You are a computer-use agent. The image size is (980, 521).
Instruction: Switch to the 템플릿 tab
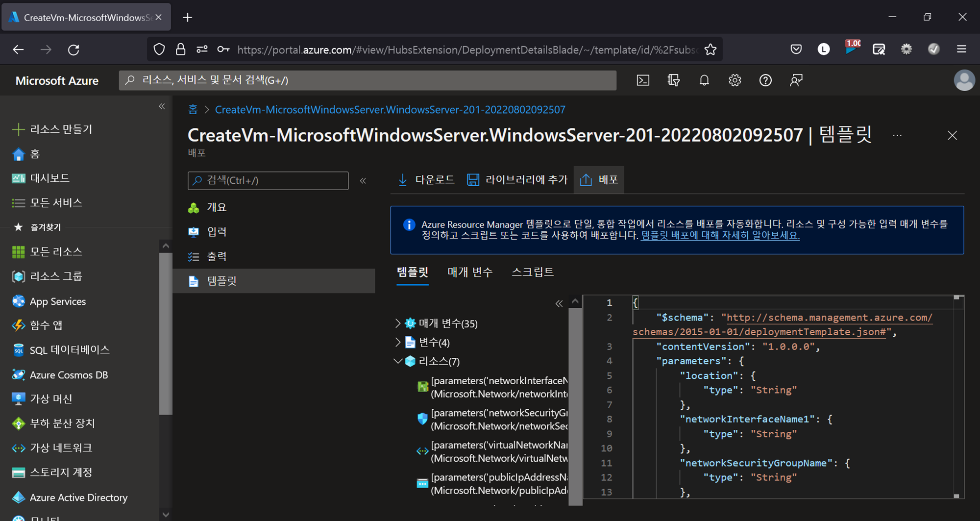tap(412, 273)
